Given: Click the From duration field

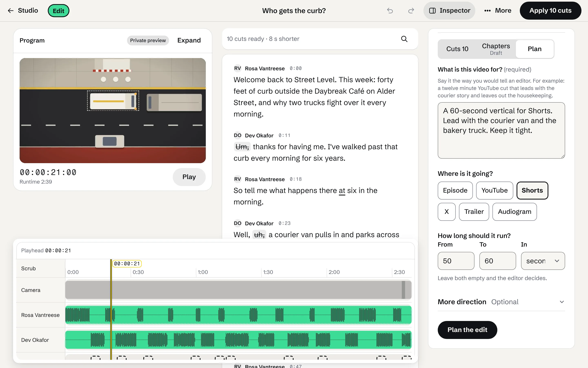Looking at the screenshot, I should (456, 261).
